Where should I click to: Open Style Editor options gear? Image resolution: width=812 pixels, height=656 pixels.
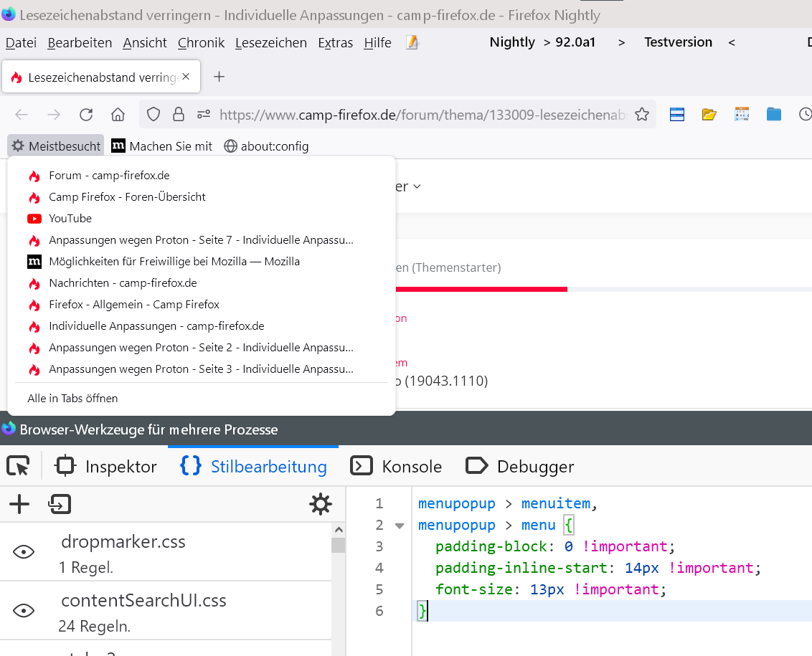(320, 505)
